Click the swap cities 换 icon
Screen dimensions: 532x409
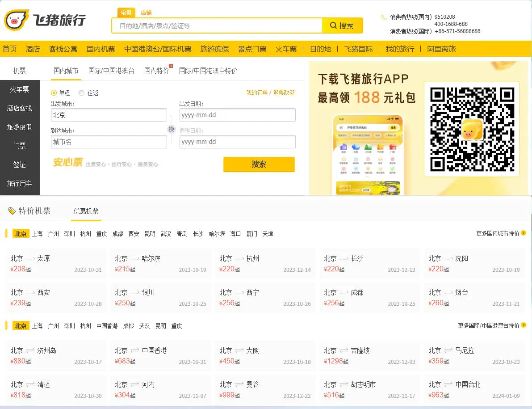[172, 129]
